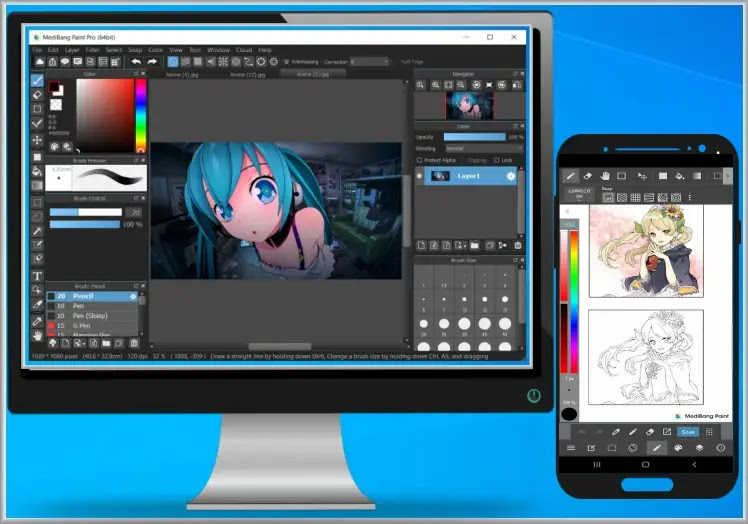Screen dimensions: 748x524
Task: Tap the Save button on the phone
Action: (688, 432)
